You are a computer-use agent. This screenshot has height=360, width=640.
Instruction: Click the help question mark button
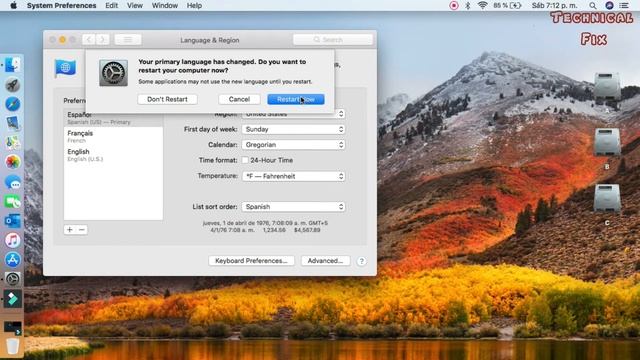click(361, 261)
